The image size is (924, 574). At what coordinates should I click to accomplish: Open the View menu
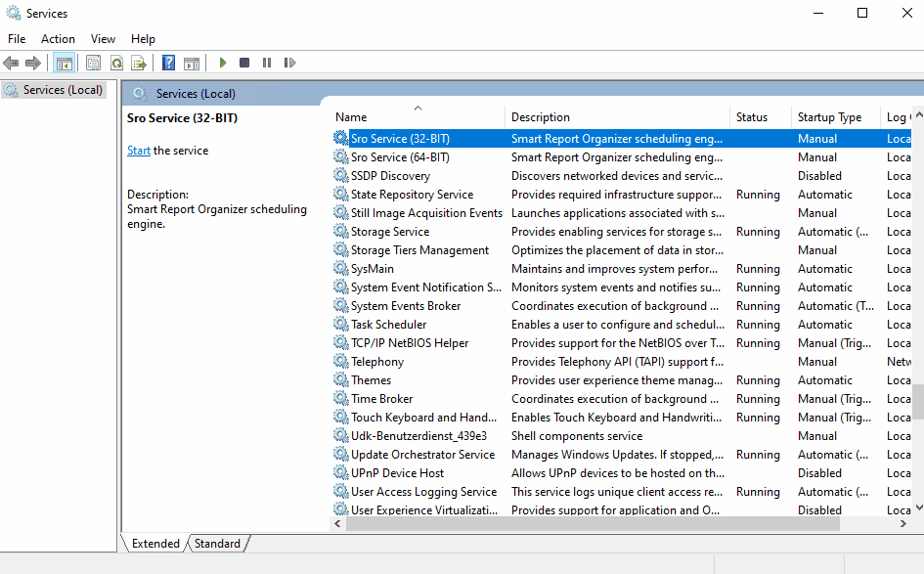tap(103, 39)
